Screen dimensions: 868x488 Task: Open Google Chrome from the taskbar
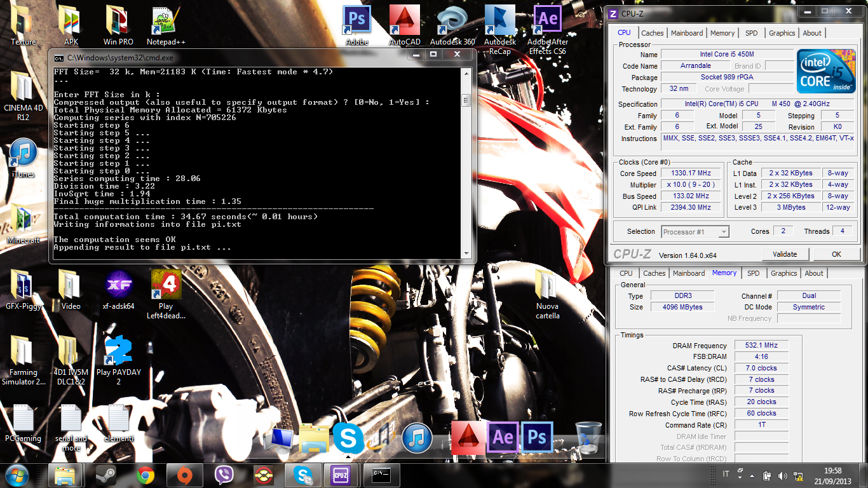click(x=146, y=475)
